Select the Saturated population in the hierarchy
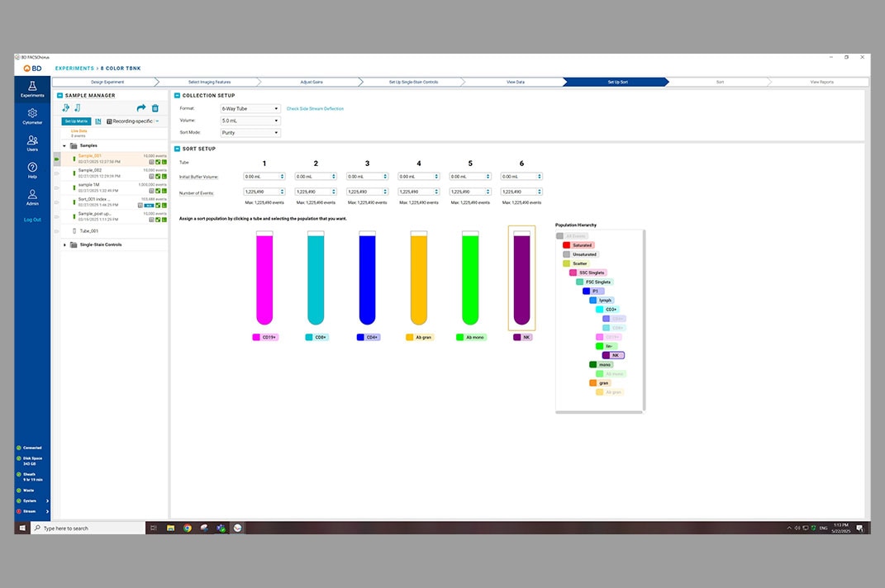 (578, 245)
